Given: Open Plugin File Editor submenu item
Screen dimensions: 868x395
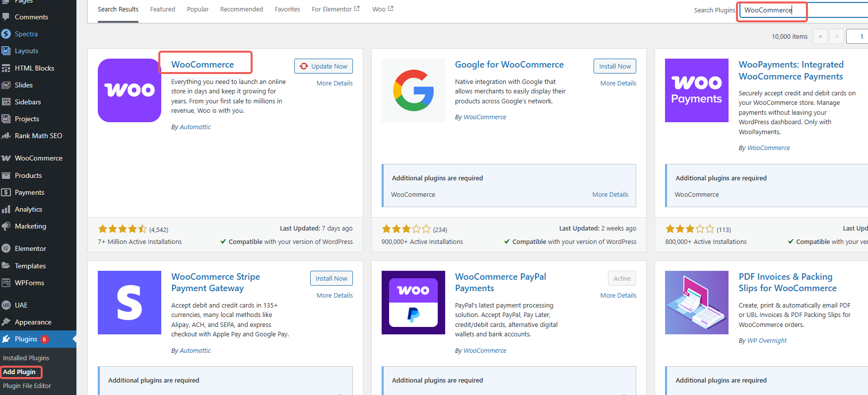Looking at the screenshot, I should [x=27, y=386].
